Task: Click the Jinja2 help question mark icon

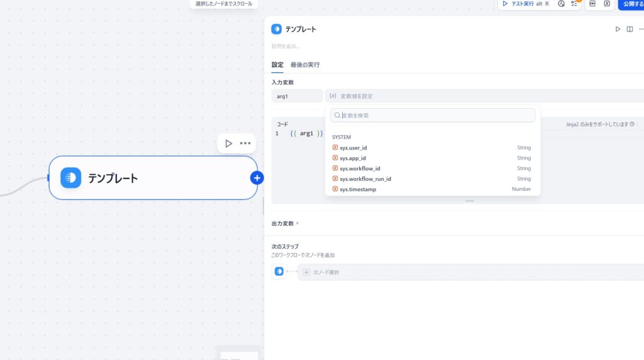Action: click(631, 124)
